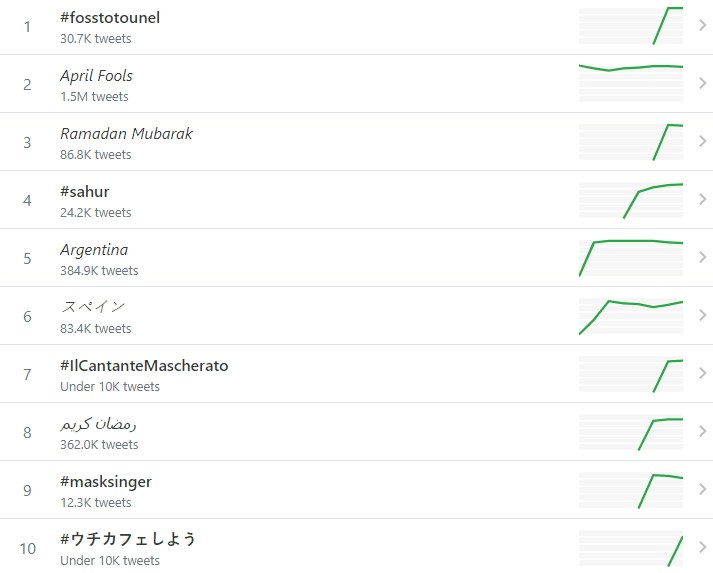Select the April Fools trend

point(96,76)
